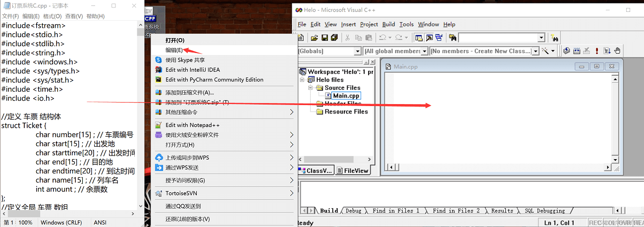Open the Insert menu in Visual C++
644x227 pixels.
[348, 24]
